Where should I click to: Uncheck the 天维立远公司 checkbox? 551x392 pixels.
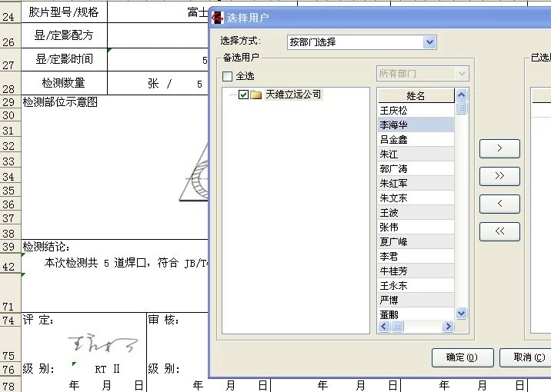click(x=243, y=95)
